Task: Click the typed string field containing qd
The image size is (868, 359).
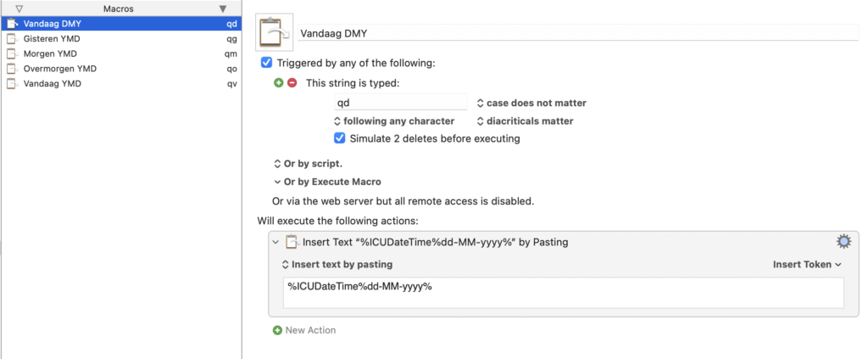Action: coord(399,103)
